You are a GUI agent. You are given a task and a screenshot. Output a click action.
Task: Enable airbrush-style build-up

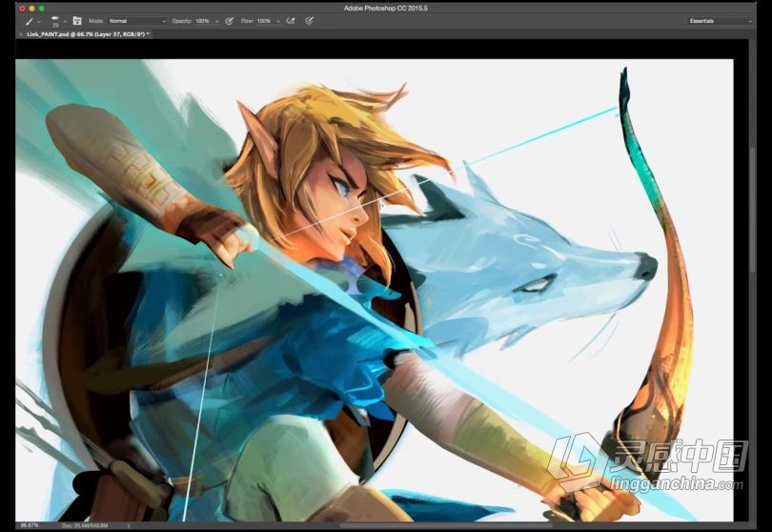(x=291, y=20)
